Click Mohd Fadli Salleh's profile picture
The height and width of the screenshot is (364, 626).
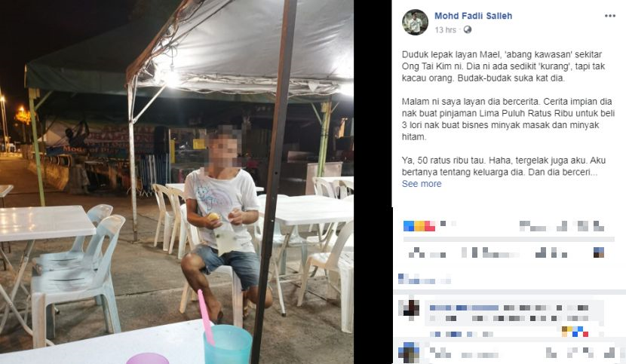click(x=416, y=22)
